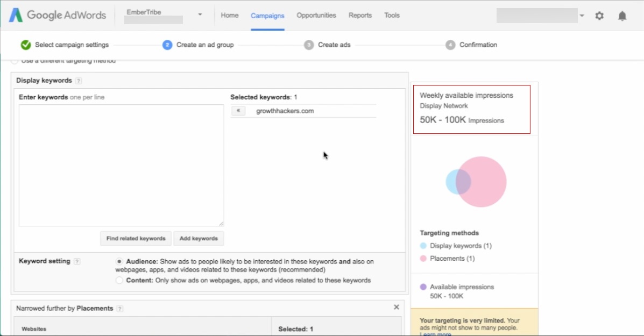Click the green check step icon

26,45
